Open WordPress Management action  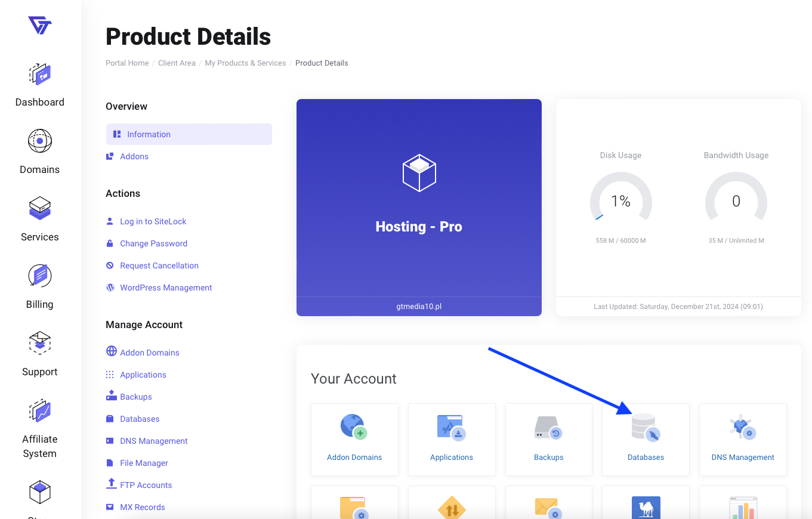point(166,288)
